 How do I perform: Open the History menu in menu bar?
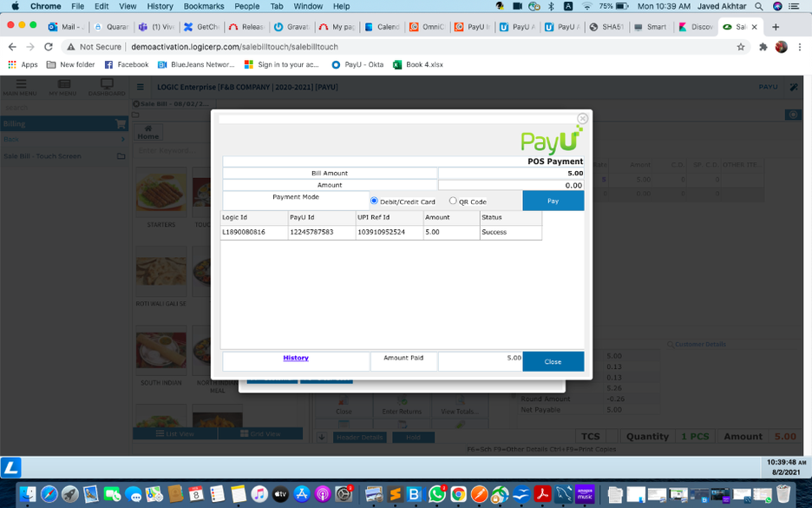pyautogui.click(x=160, y=6)
